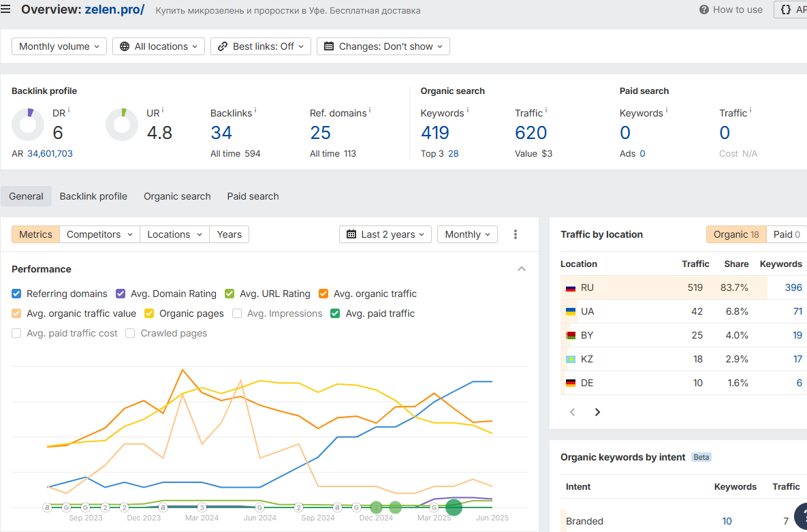Click the Backlinks count 34 link
Screen dimensions: 807x532
click(x=221, y=133)
